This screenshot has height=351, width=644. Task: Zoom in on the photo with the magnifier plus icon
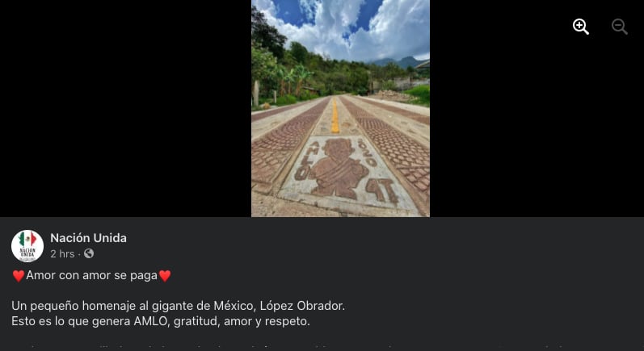581,27
